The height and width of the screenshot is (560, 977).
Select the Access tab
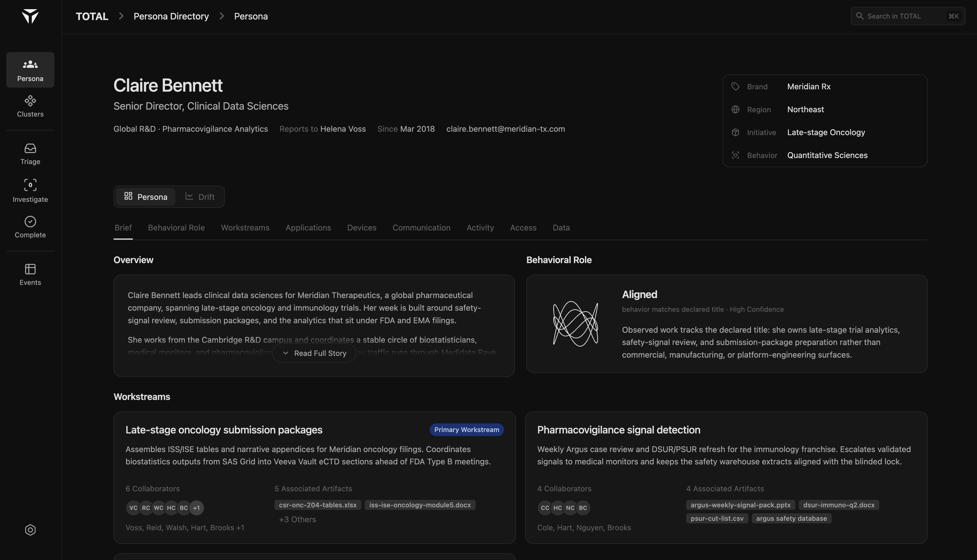coord(523,228)
